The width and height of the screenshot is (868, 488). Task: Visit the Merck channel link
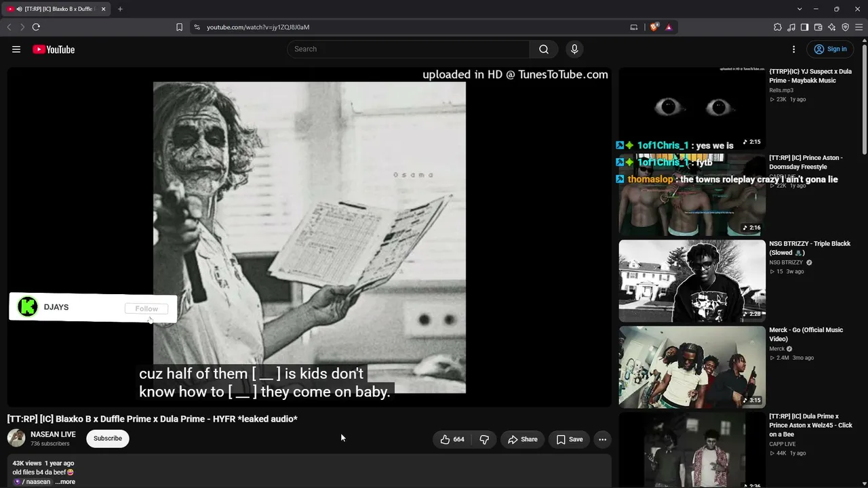click(777, 349)
